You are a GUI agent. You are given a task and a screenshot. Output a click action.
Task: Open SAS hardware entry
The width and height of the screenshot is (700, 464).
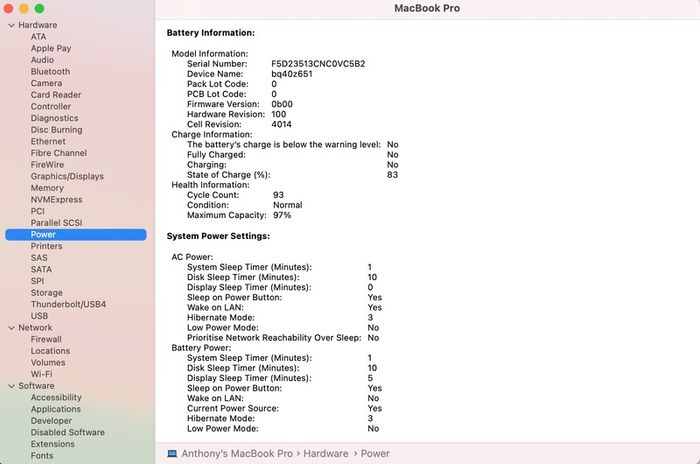pos(39,258)
